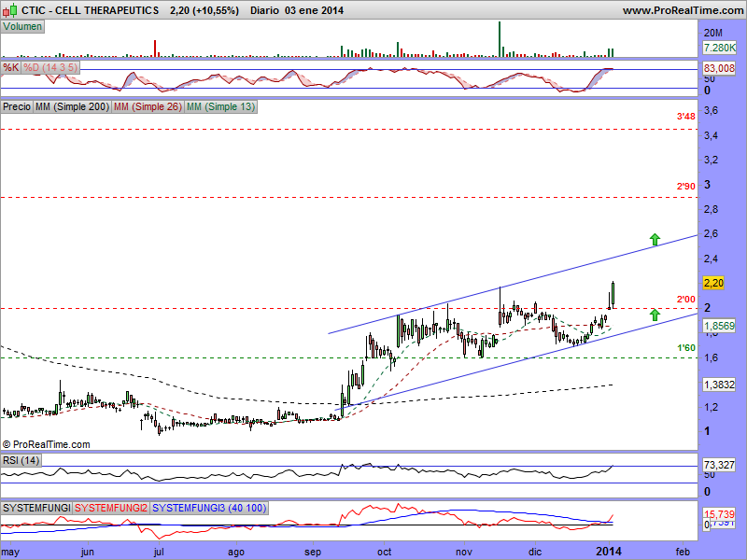Click MM (Simple 26) moving average label
The height and width of the screenshot is (560, 747).
[148, 106]
